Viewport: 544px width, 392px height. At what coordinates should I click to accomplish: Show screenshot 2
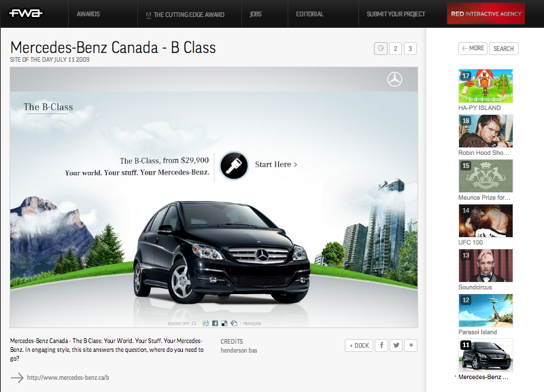[x=395, y=48]
